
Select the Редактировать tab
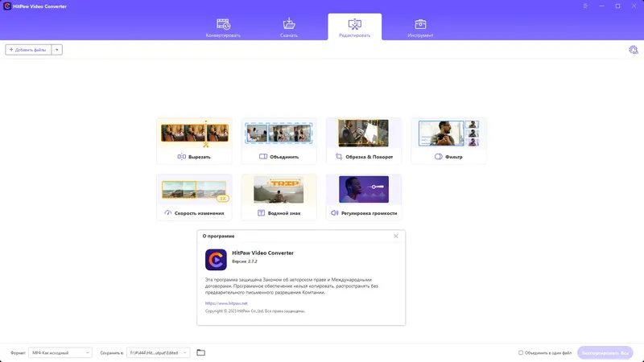coord(354,27)
